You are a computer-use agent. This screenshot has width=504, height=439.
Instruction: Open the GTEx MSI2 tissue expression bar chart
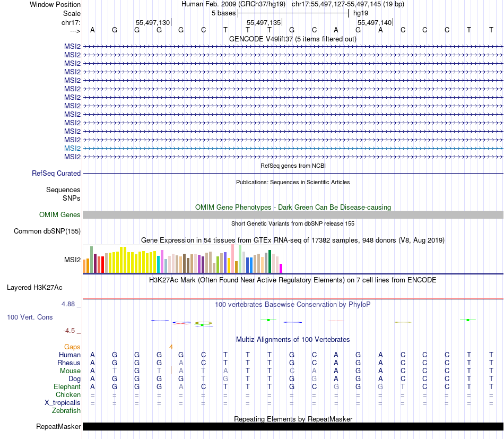[183, 259]
